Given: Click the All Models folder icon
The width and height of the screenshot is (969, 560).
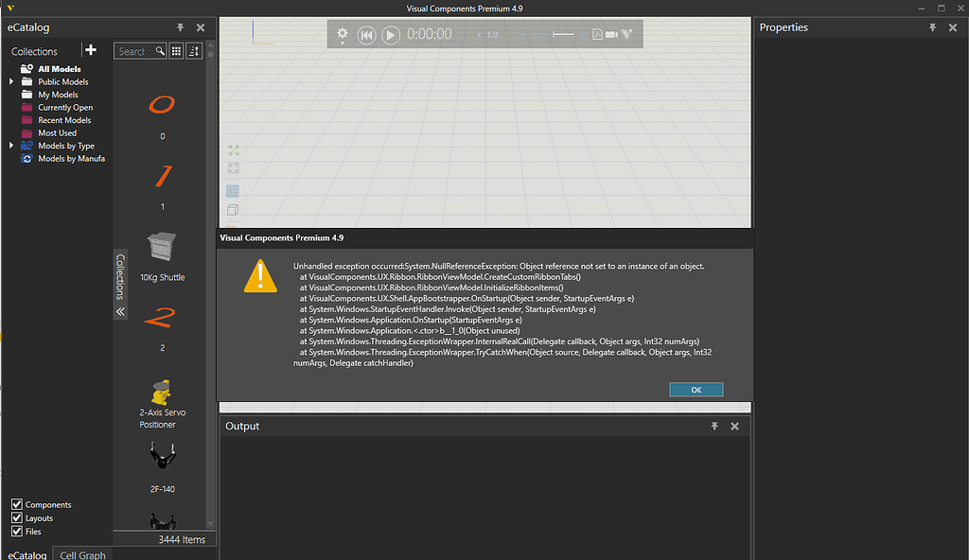Looking at the screenshot, I should pyautogui.click(x=26, y=69).
